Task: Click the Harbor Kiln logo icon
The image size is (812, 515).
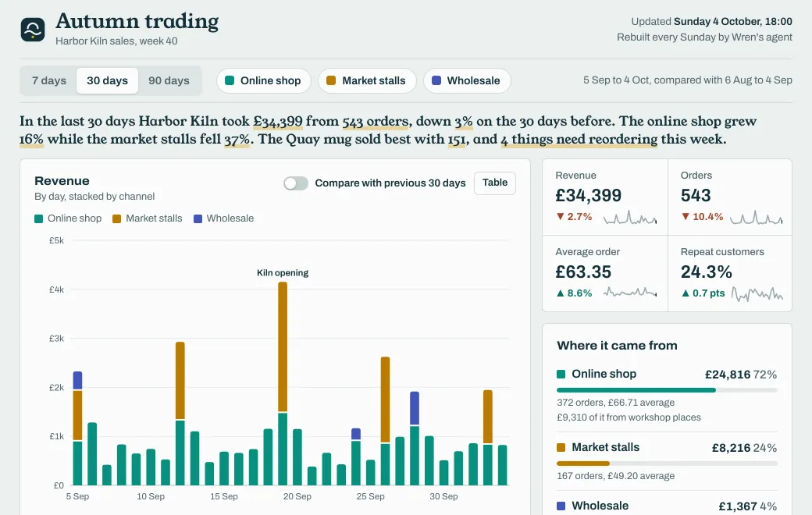Action: 33,30
